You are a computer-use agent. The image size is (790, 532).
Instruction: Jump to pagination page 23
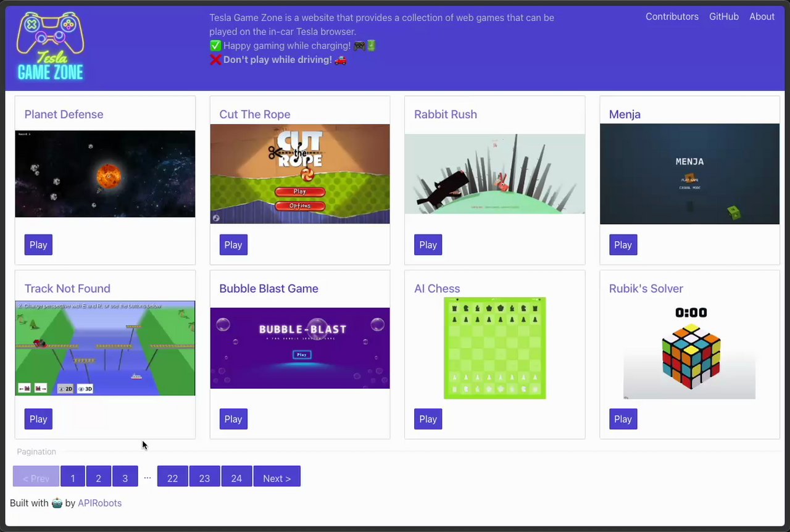click(x=204, y=476)
